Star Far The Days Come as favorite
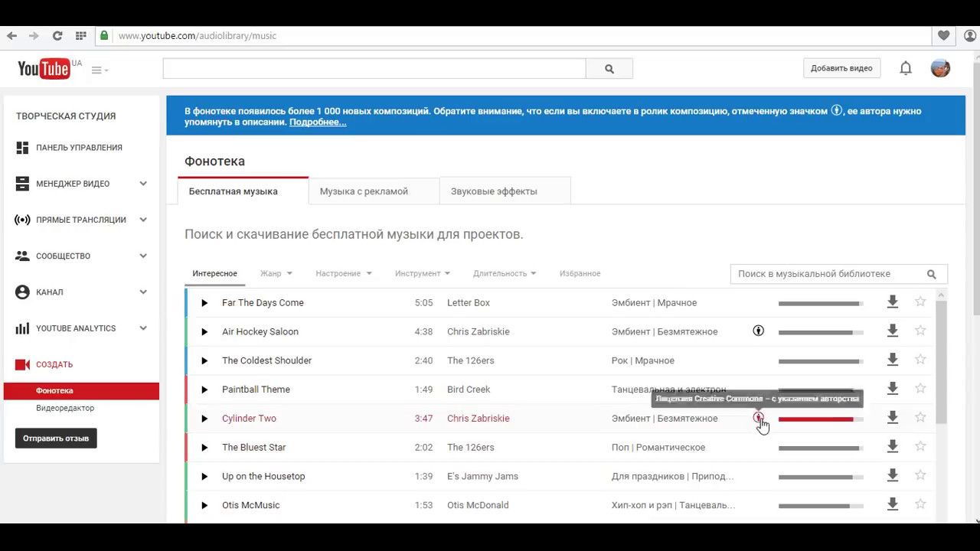Viewport: 980px width, 551px height. (x=920, y=302)
